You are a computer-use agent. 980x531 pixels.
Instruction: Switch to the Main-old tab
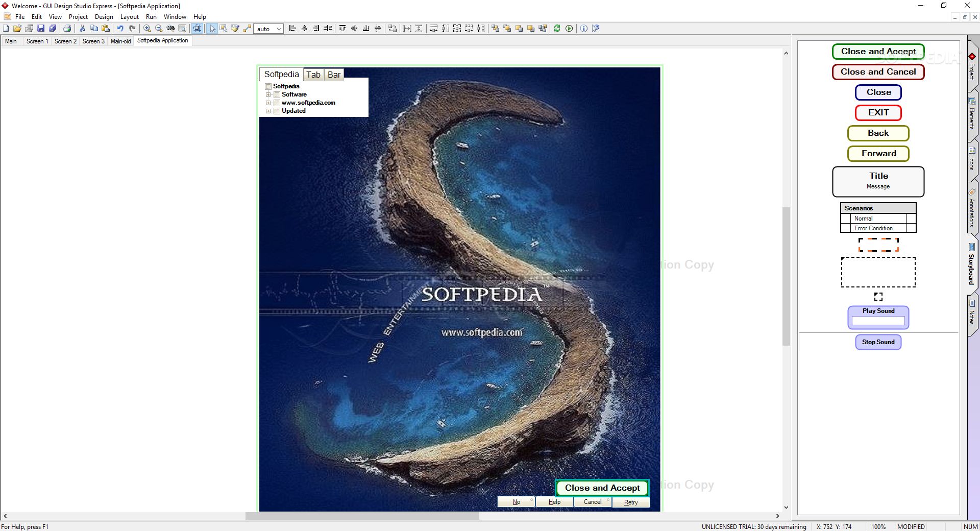pos(120,41)
